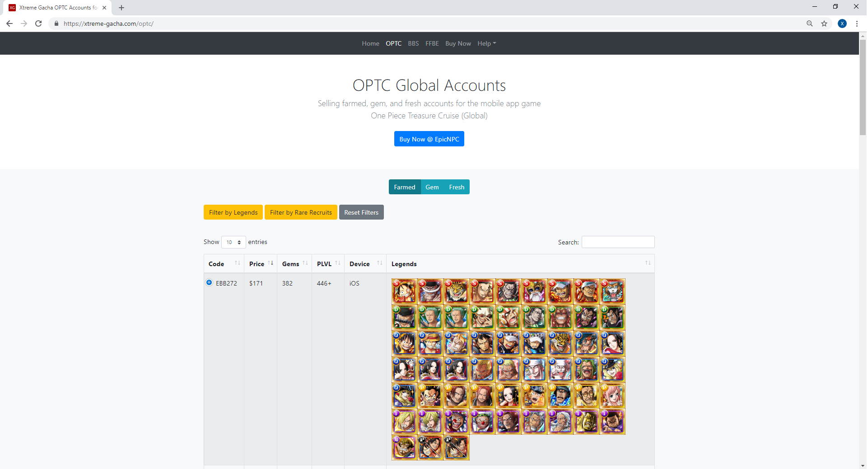The image size is (868, 469).
Task: Pick the legend with the 技 badge
Action: coord(586,317)
